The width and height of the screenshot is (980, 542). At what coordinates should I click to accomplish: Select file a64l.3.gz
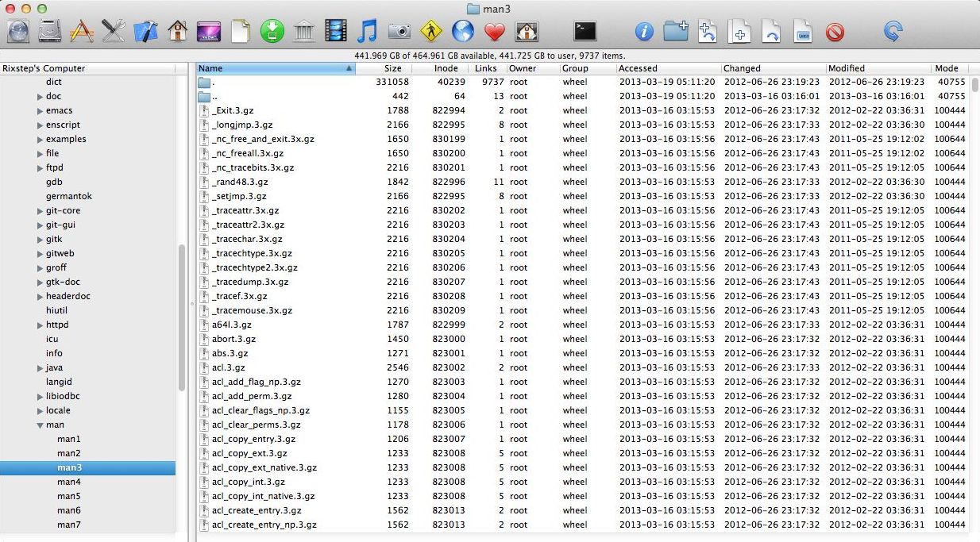582,325
